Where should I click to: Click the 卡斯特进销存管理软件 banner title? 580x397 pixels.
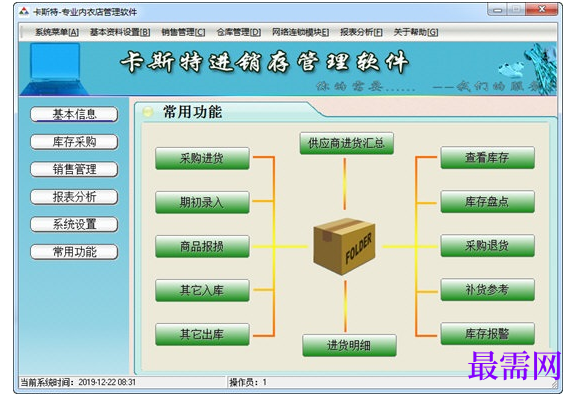[264, 62]
